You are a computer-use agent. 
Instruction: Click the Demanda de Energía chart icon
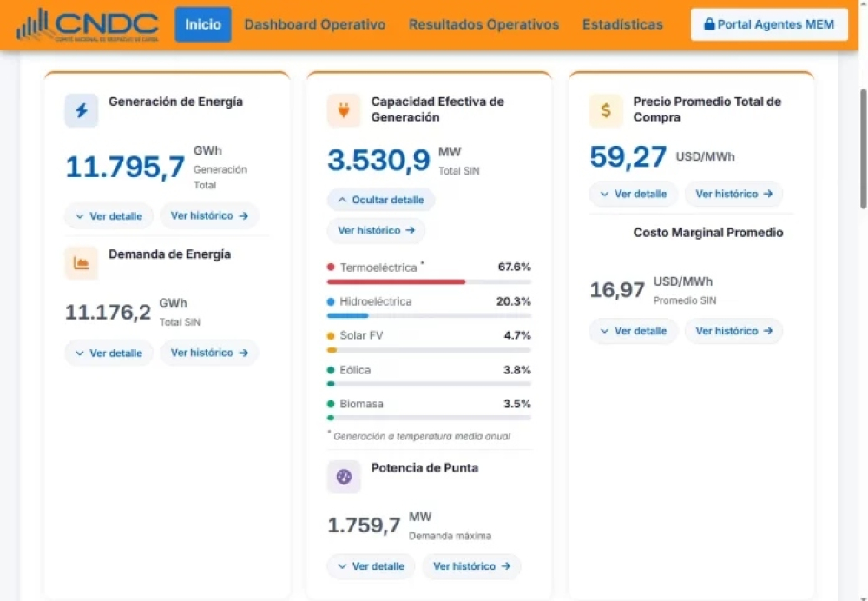[82, 262]
